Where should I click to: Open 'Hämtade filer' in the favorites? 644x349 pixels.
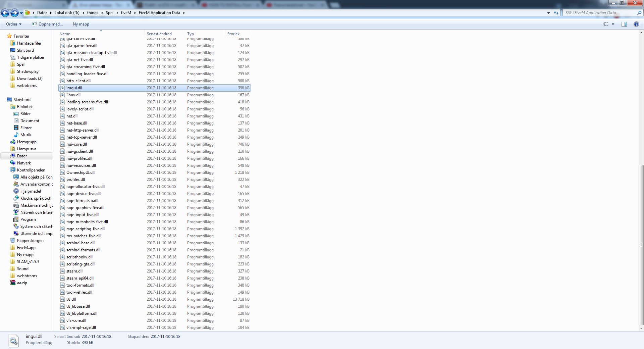(29, 43)
